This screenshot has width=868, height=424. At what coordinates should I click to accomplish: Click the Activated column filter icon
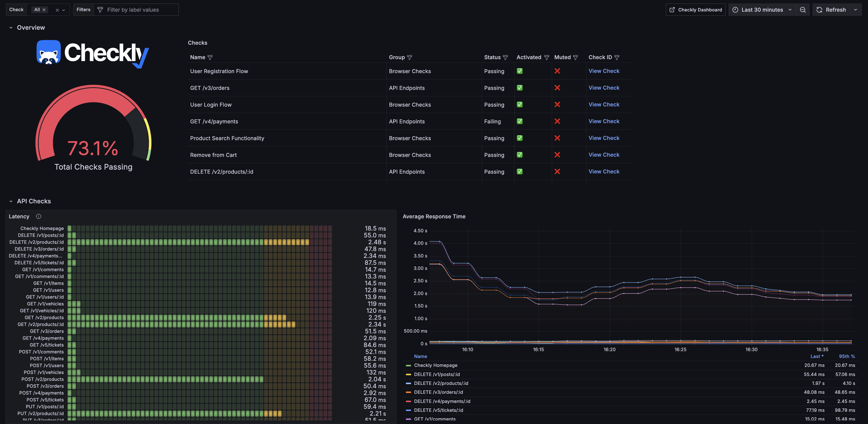coord(546,58)
